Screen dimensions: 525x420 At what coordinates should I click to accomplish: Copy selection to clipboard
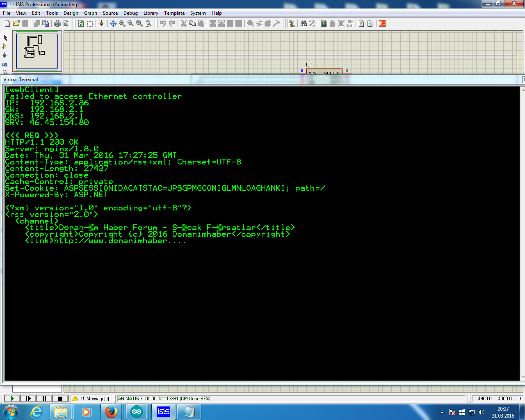coord(192,24)
